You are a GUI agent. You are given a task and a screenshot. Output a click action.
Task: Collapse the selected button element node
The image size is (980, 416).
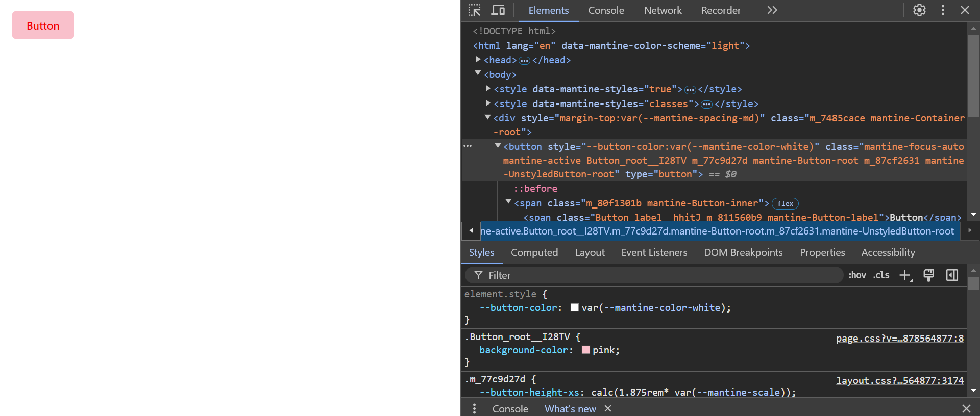[x=498, y=146]
